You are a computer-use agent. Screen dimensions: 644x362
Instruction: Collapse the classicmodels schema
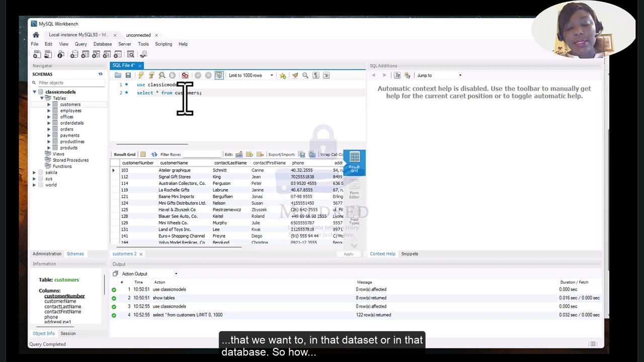35,92
